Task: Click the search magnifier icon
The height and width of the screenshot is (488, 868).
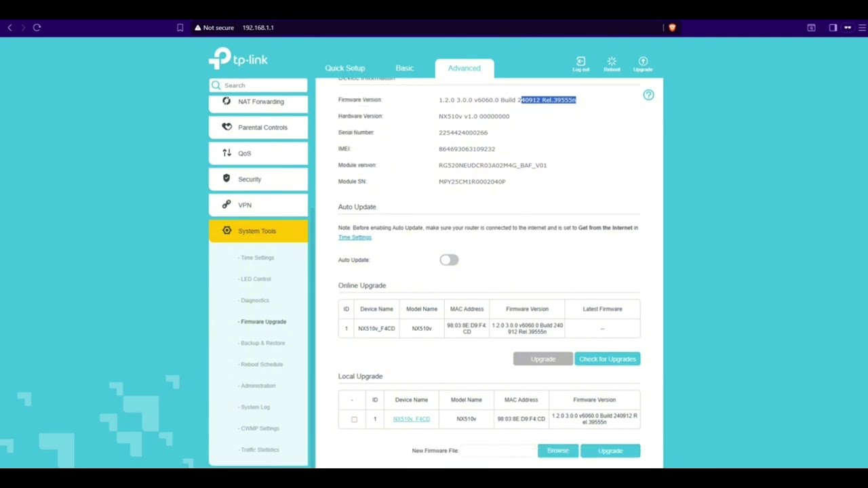Action: coord(216,85)
